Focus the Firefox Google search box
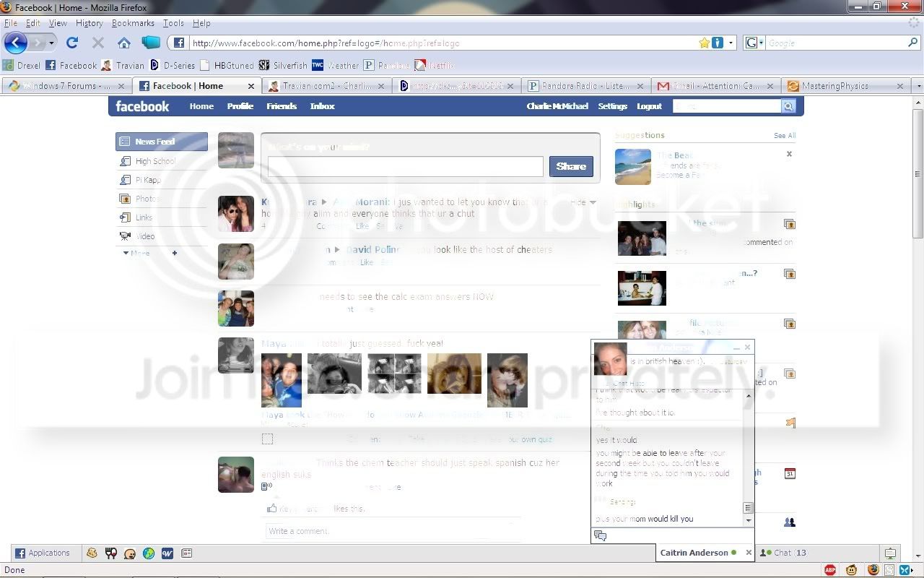Viewport: 924px width, 578px height. pos(835,43)
